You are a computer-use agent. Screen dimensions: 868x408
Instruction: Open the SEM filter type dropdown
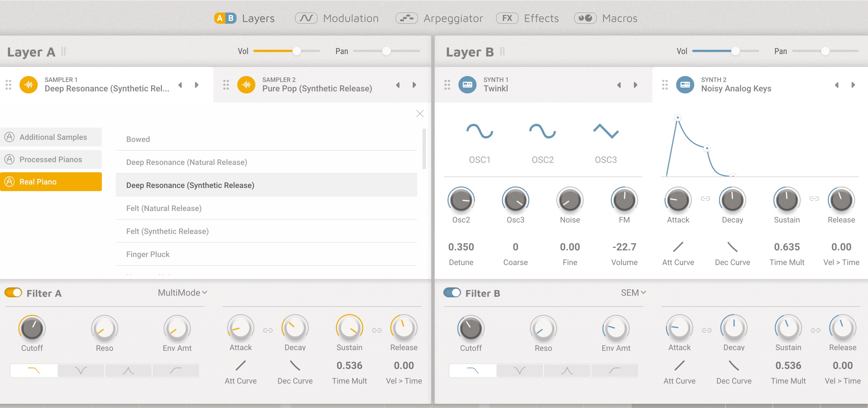point(633,293)
